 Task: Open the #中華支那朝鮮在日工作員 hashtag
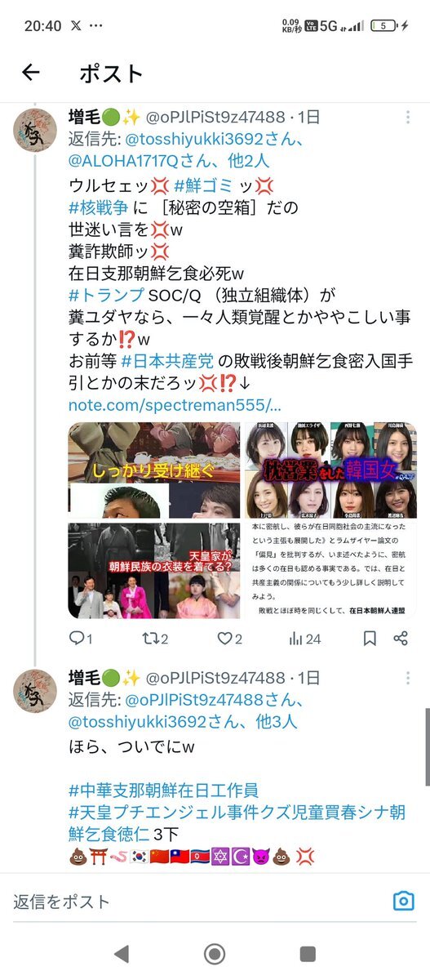point(163,790)
